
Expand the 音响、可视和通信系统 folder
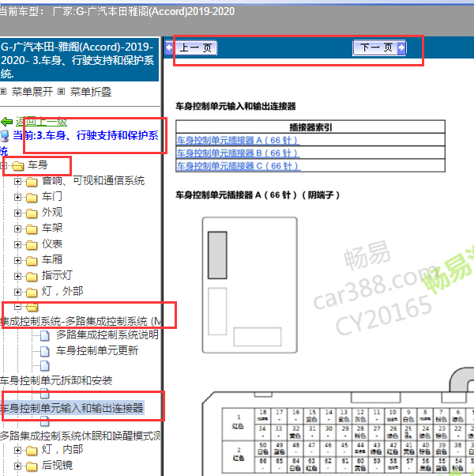[x=17, y=182]
